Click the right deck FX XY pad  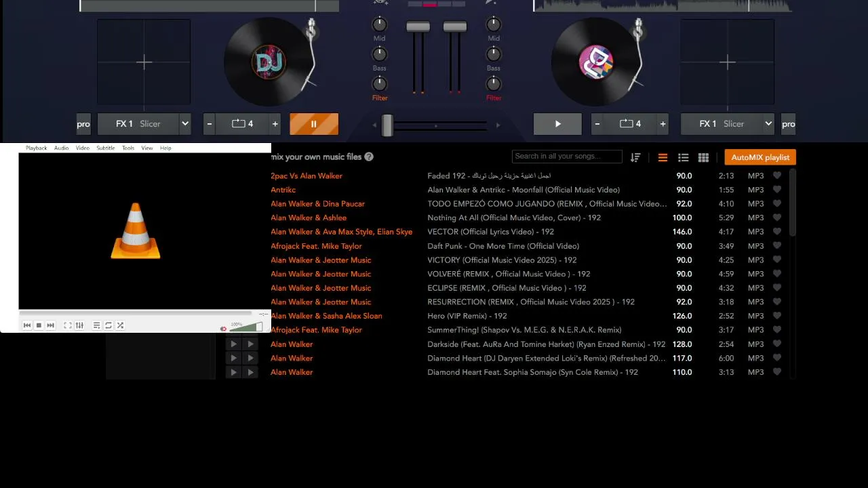[x=728, y=62]
